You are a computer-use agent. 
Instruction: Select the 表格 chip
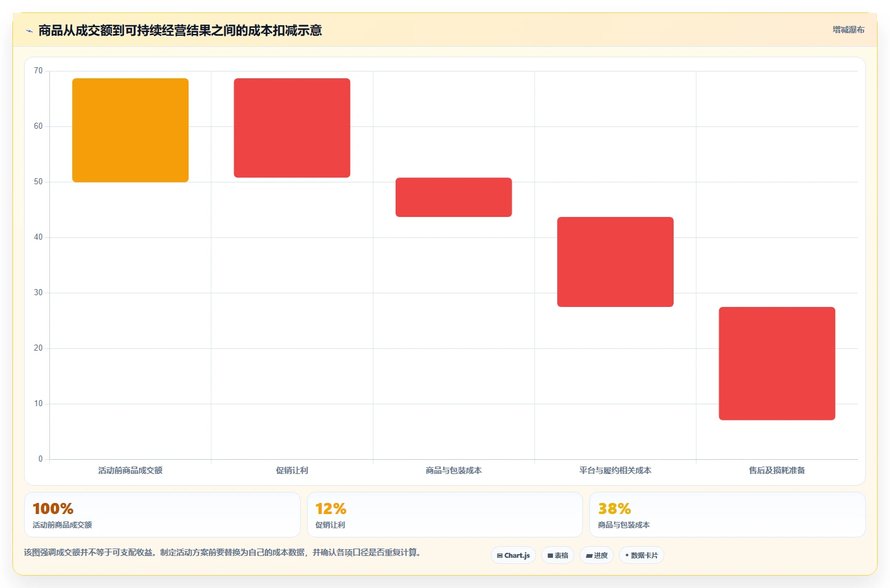[558, 555]
